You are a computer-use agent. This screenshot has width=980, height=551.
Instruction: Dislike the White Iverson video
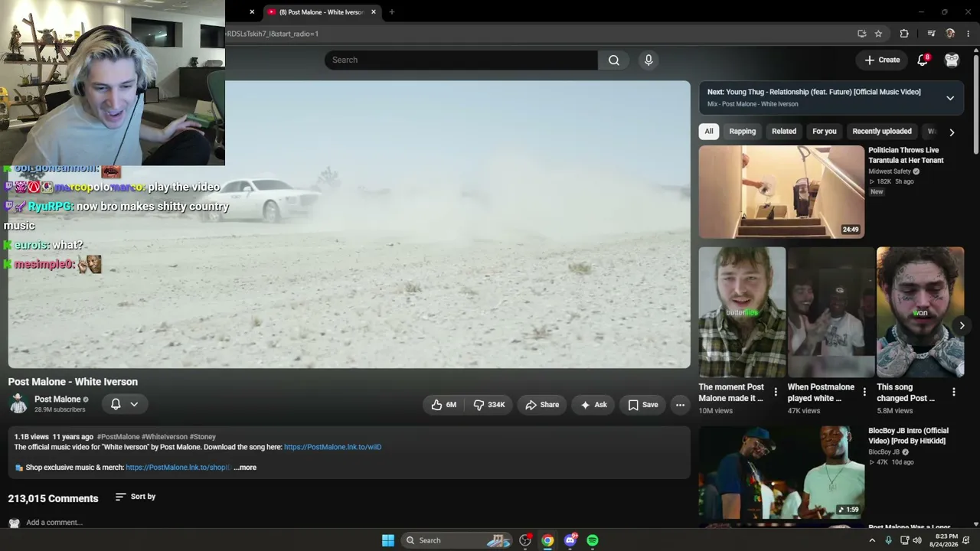pyautogui.click(x=489, y=405)
